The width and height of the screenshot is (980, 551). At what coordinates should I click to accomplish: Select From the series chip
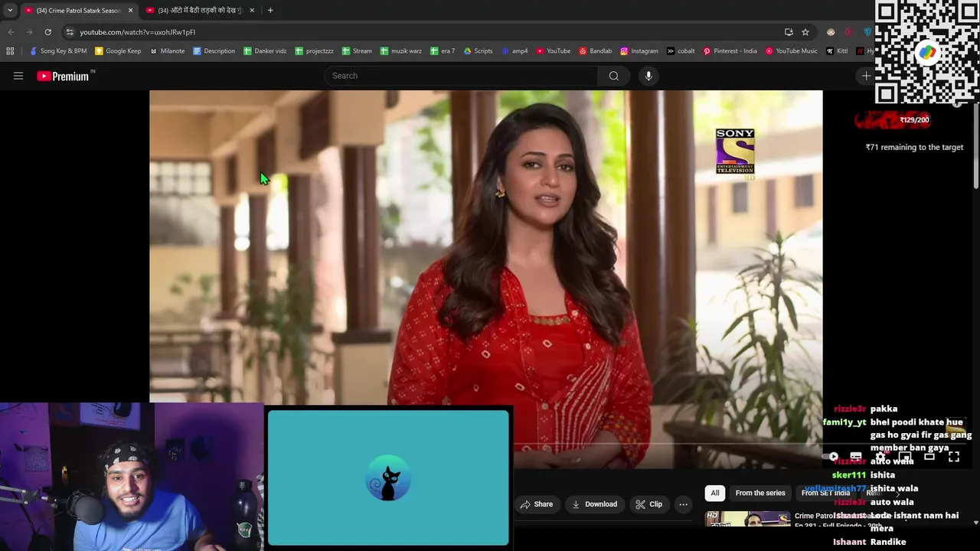tap(760, 493)
